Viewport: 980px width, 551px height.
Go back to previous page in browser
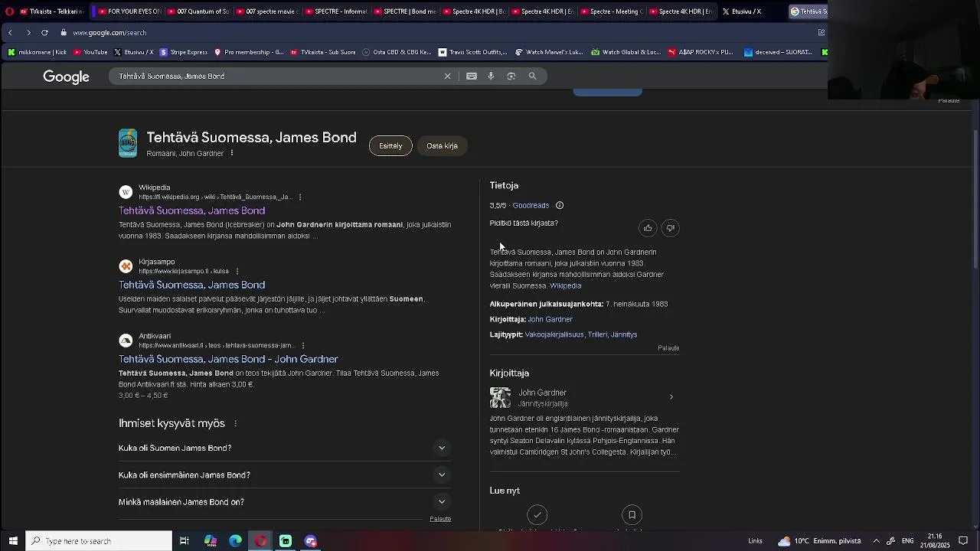(x=10, y=33)
